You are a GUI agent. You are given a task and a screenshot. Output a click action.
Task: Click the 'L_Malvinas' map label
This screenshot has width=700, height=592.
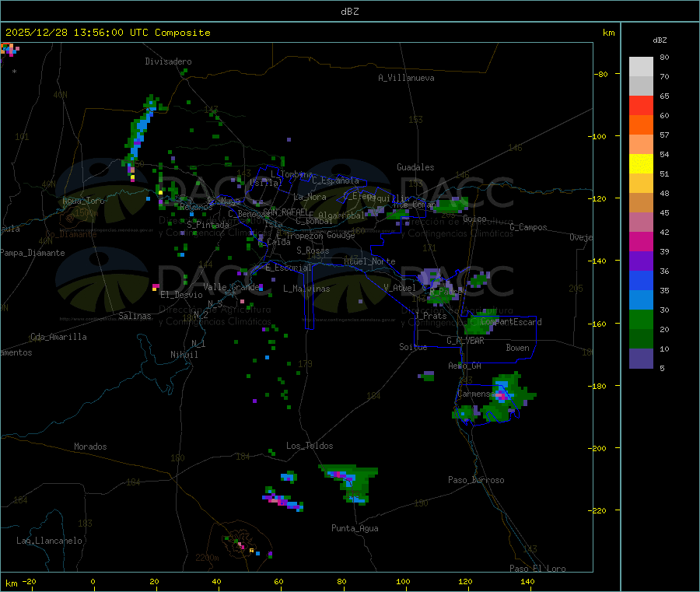click(x=306, y=289)
